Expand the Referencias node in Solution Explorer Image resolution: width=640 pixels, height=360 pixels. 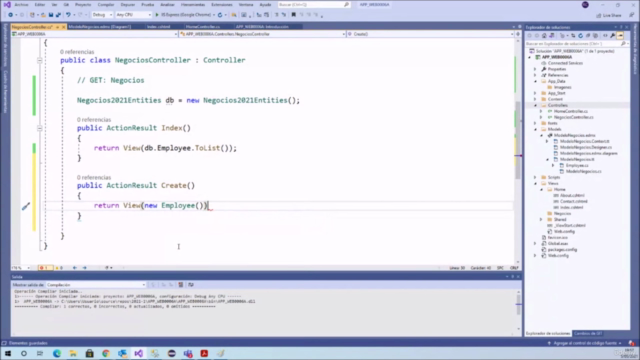[535, 75]
